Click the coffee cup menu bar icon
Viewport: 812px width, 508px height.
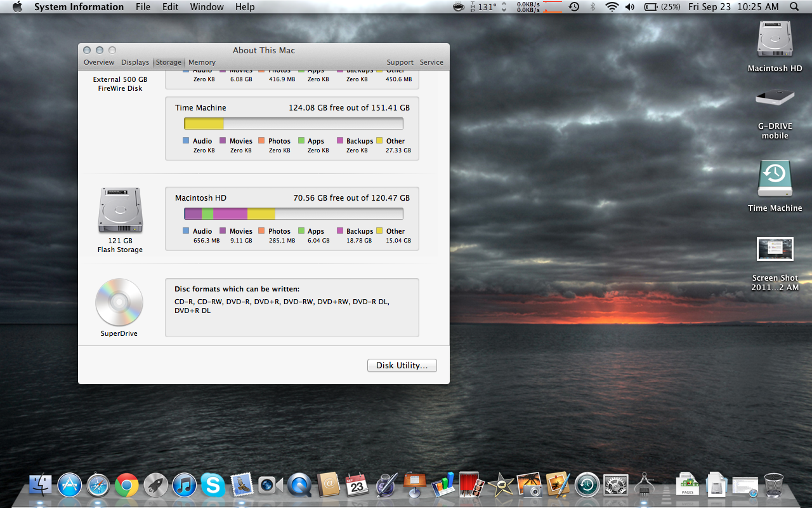[458, 7]
